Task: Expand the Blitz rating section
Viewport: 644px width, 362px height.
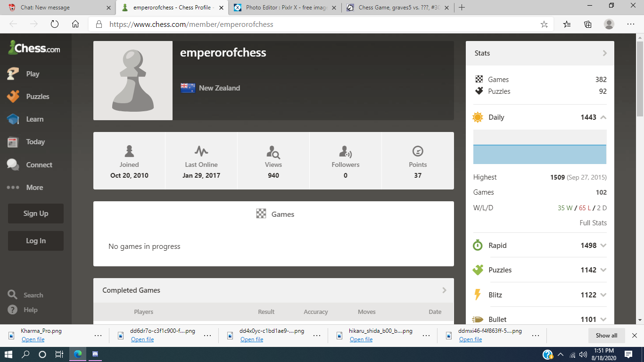Action: tap(603, 295)
